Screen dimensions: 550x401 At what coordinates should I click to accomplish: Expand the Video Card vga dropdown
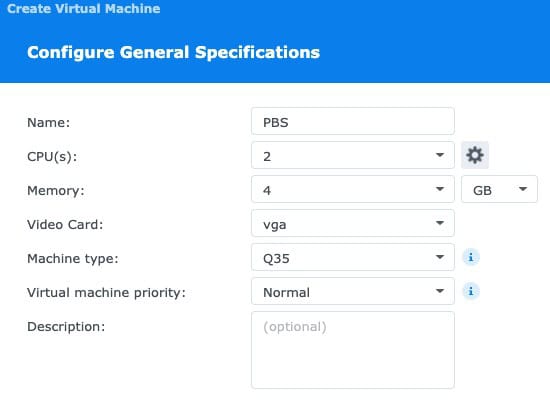pos(353,223)
